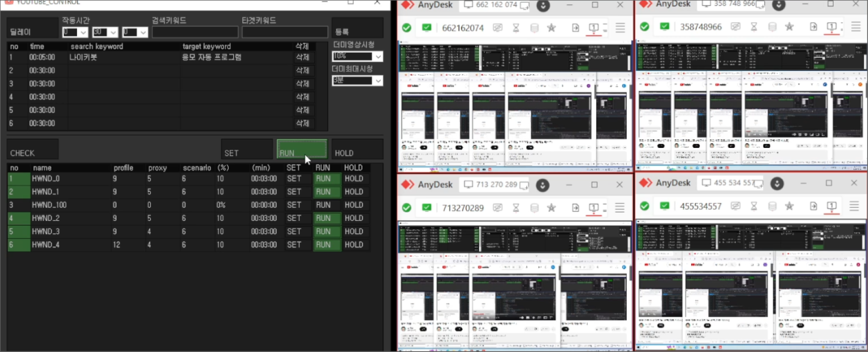Click the 등록 register button
The width and height of the screenshot is (868, 352).
pyautogui.click(x=357, y=28)
